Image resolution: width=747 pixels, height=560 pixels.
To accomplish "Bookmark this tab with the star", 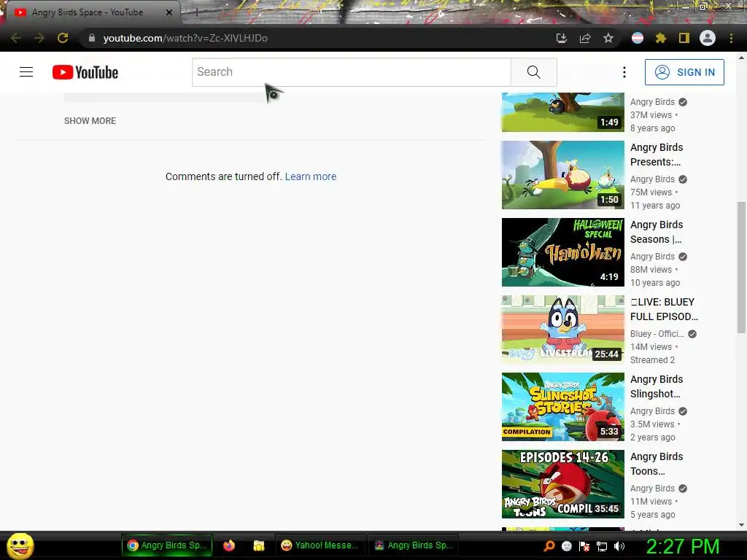I will (608, 38).
